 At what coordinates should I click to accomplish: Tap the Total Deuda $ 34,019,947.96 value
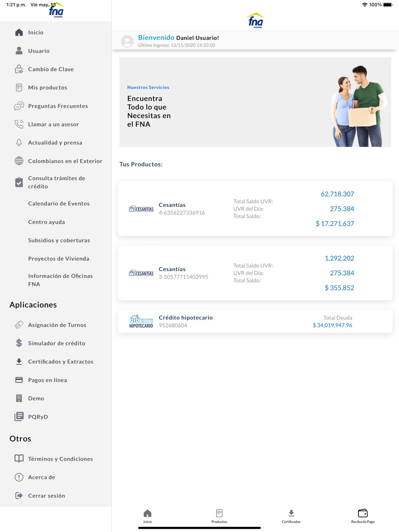click(x=332, y=325)
